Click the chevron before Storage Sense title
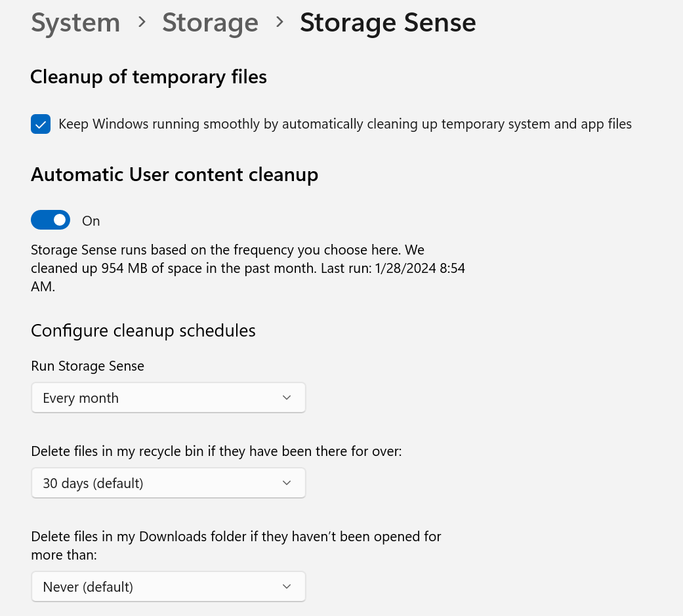 [x=279, y=23]
